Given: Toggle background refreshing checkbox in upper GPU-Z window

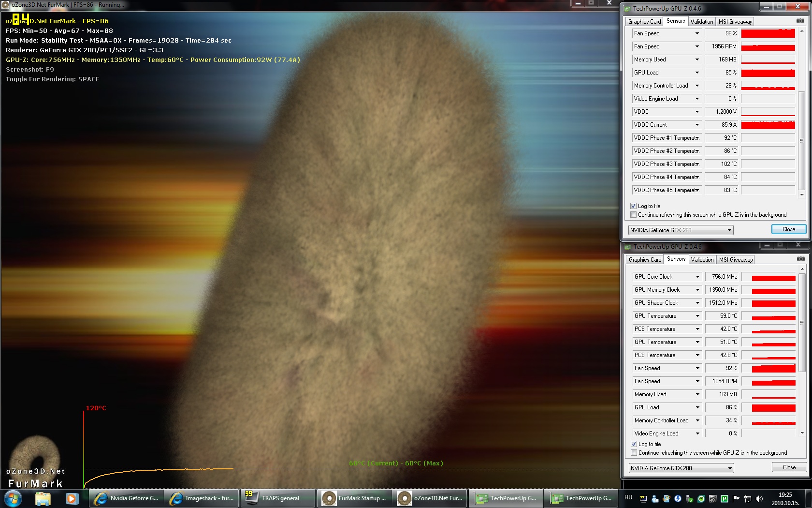Looking at the screenshot, I should click(x=634, y=215).
